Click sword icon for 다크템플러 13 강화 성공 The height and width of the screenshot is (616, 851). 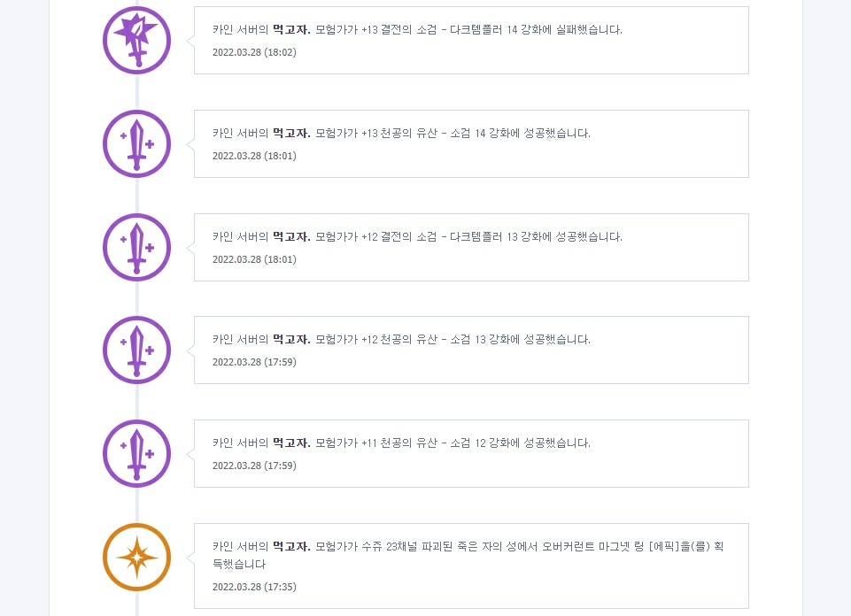tap(136, 247)
